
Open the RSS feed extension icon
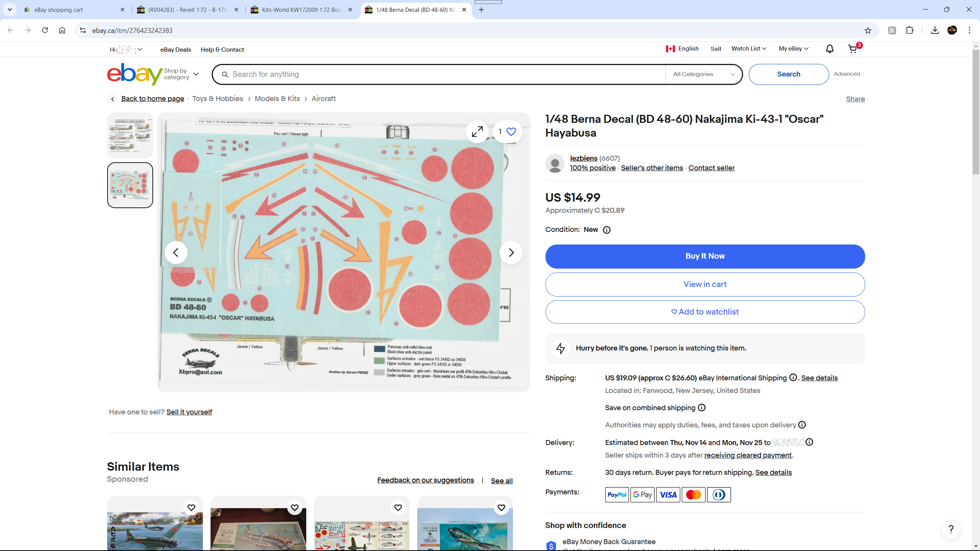pyautogui.click(x=892, y=30)
